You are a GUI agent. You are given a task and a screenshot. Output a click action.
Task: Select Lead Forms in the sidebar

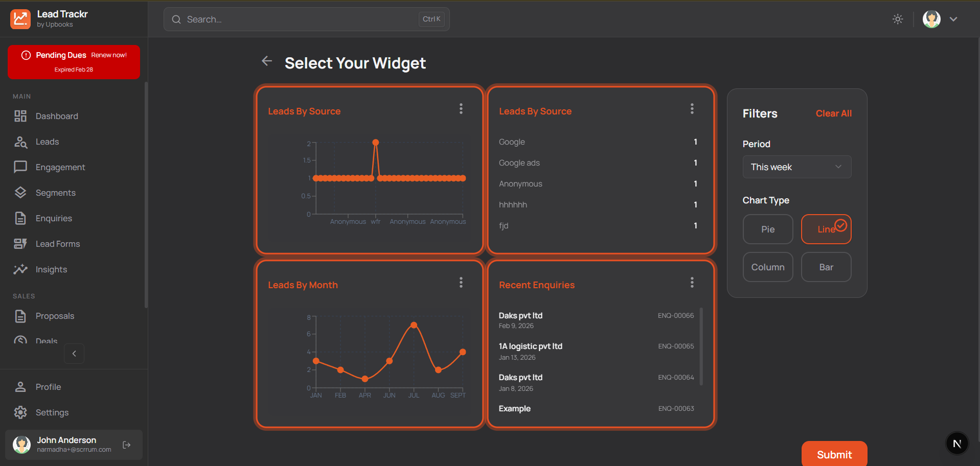[57, 244]
